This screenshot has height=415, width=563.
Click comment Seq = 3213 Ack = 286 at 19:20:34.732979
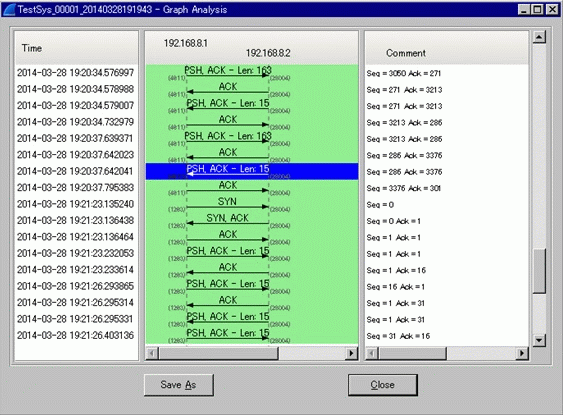pos(404,123)
